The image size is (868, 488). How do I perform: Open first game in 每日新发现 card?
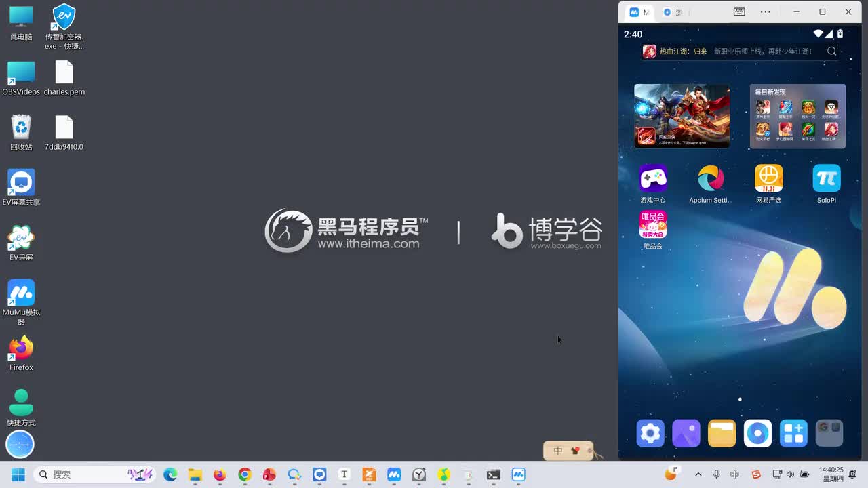coord(763,108)
